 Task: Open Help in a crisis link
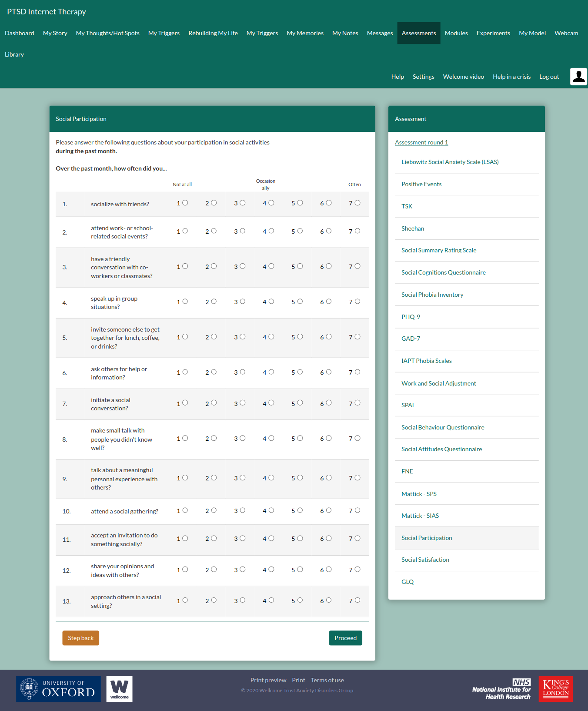511,77
